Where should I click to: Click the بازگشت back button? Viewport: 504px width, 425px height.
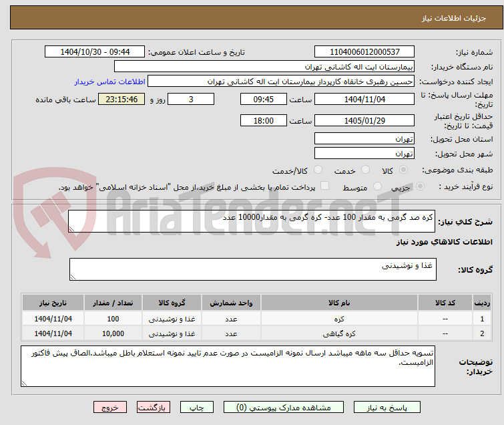click(153, 408)
